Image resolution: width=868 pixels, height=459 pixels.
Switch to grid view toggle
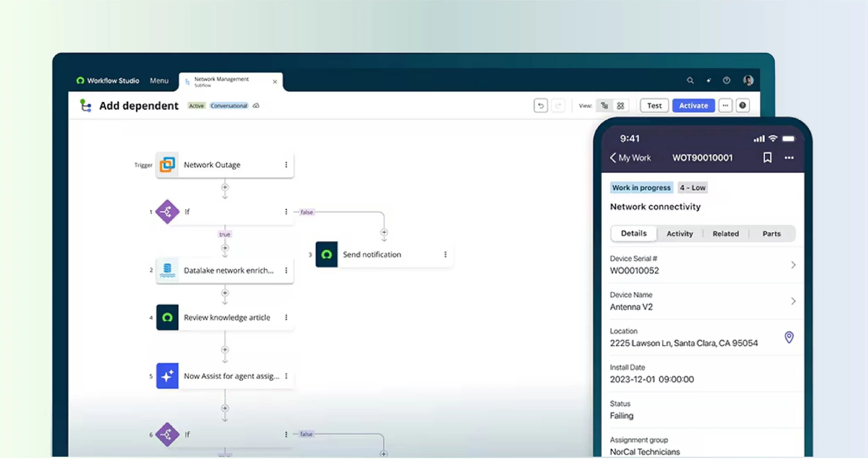point(620,106)
